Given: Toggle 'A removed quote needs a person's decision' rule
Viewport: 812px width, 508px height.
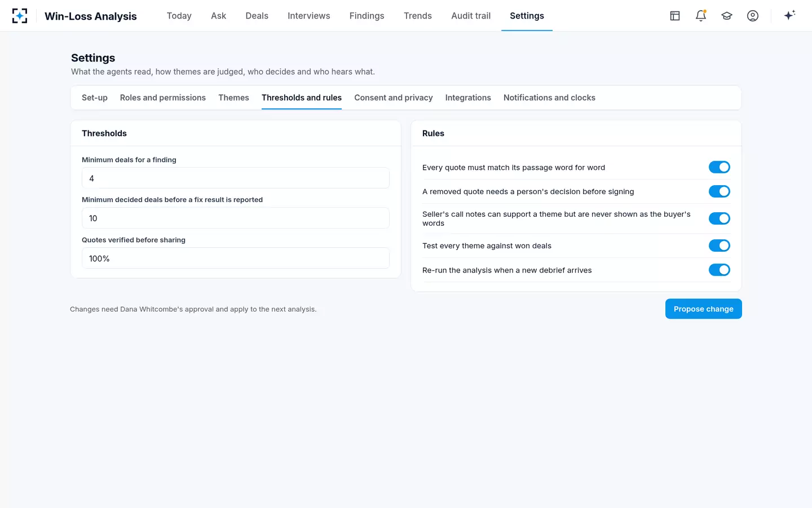Looking at the screenshot, I should point(720,191).
